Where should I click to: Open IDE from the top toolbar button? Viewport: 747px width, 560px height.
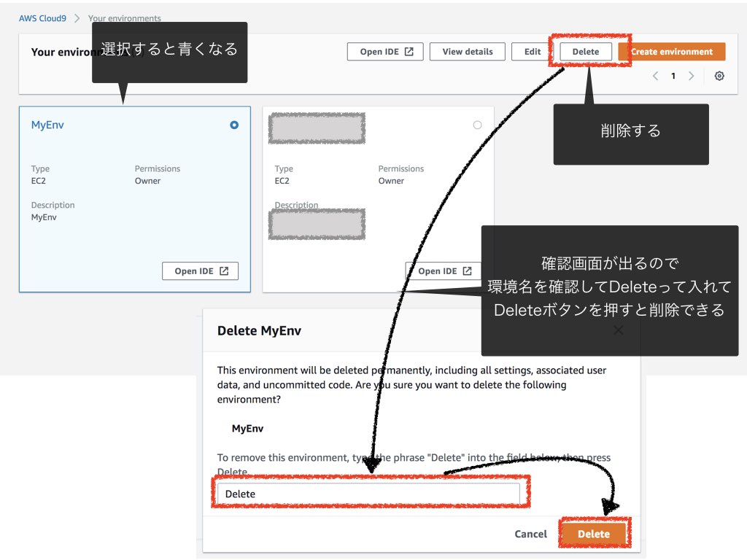[x=385, y=51]
